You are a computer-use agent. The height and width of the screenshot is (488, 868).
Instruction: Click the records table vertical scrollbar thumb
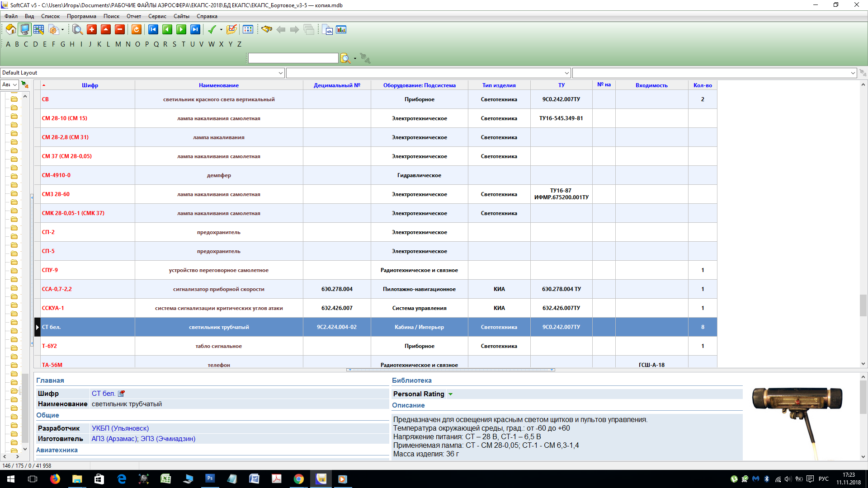pyautogui.click(x=863, y=305)
